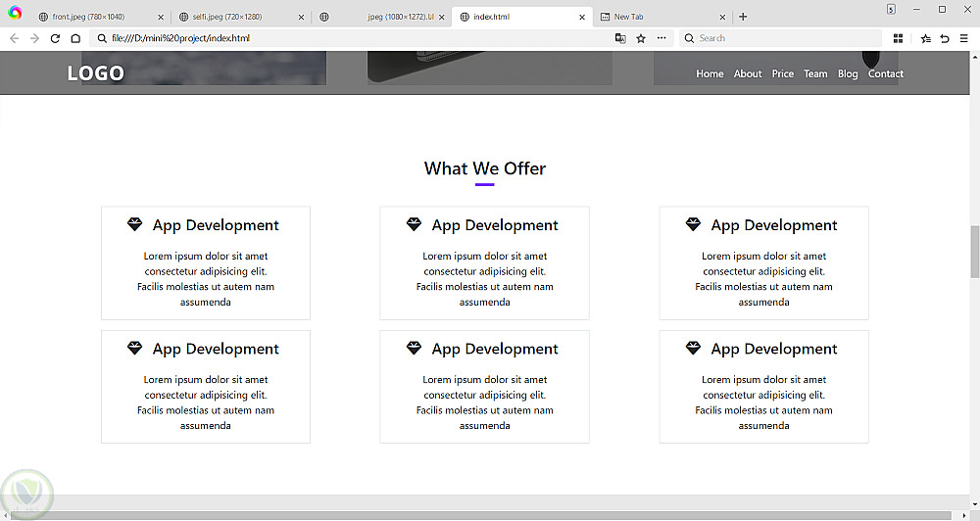This screenshot has width=980, height=521.
Task: Open the address bar more options menu
Action: pos(661,38)
